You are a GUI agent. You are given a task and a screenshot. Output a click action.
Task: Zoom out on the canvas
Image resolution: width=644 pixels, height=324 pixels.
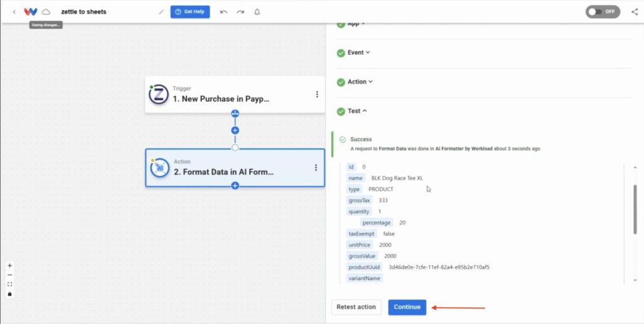[x=10, y=275]
